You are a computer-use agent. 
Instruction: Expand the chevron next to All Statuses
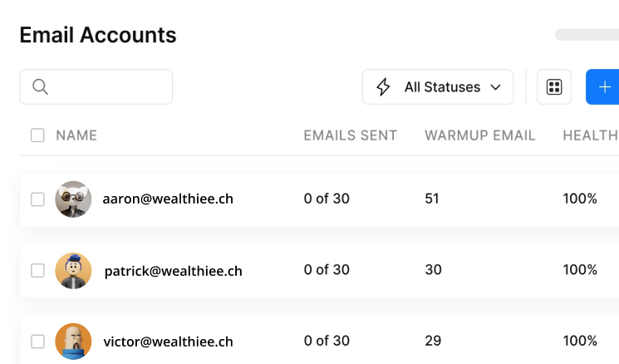pyautogui.click(x=496, y=87)
